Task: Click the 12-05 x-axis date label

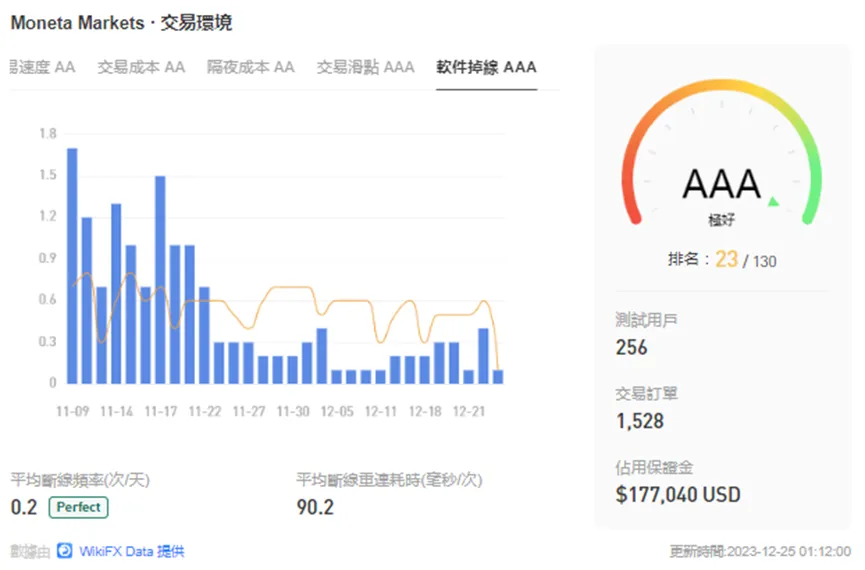Action: pyautogui.click(x=337, y=412)
